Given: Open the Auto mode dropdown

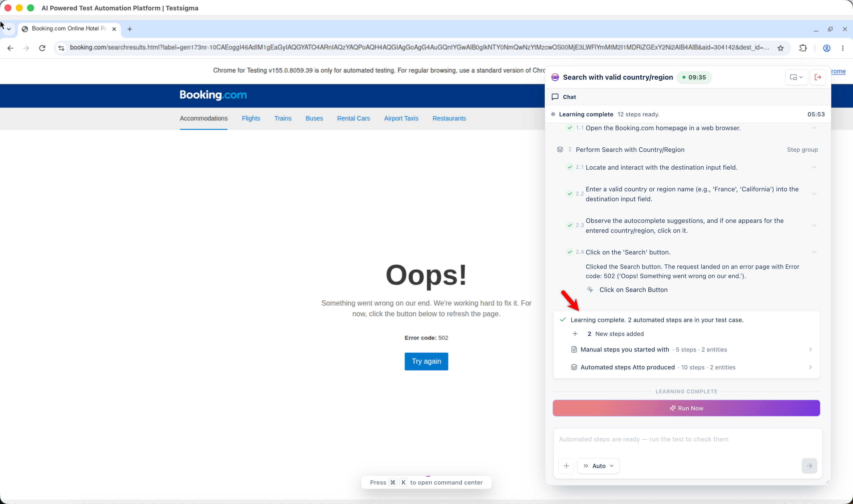Looking at the screenshot, I should click(598, 466).
